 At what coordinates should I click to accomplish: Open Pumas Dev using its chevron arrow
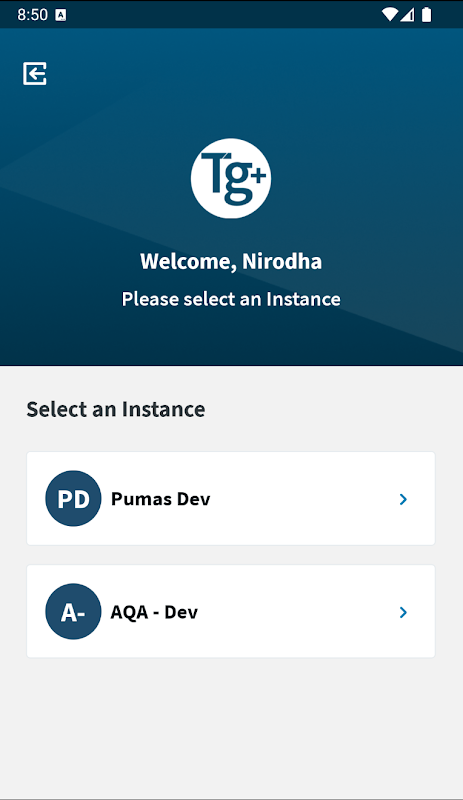point(403,499)
